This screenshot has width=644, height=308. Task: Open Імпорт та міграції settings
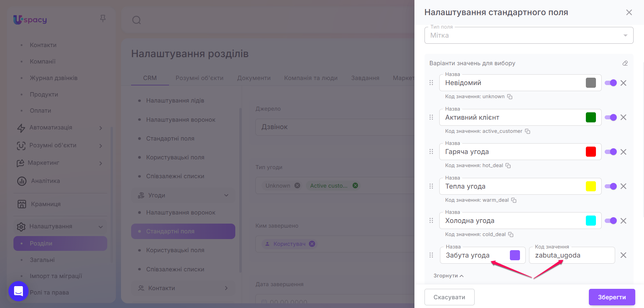56,276
